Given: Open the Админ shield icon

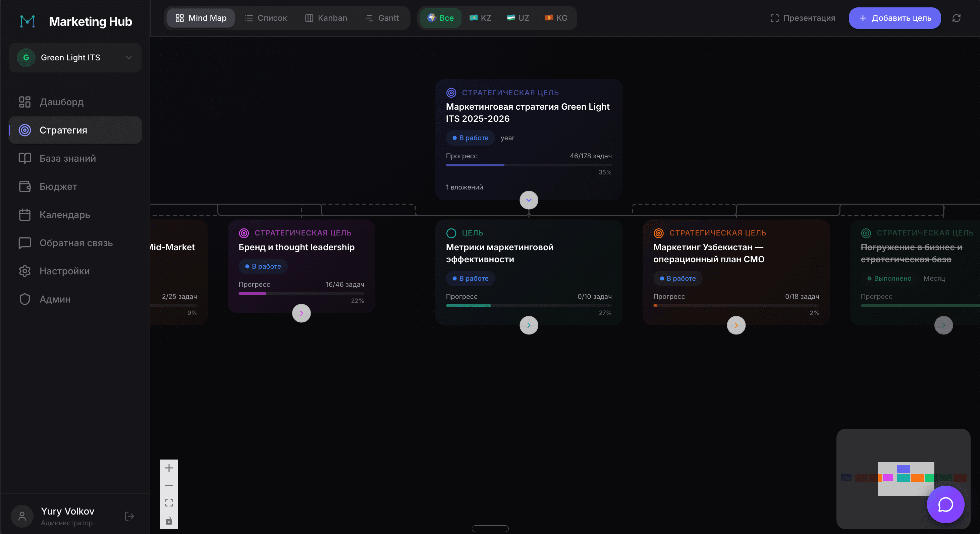Looking at the screenshot, I should (25, 299).
